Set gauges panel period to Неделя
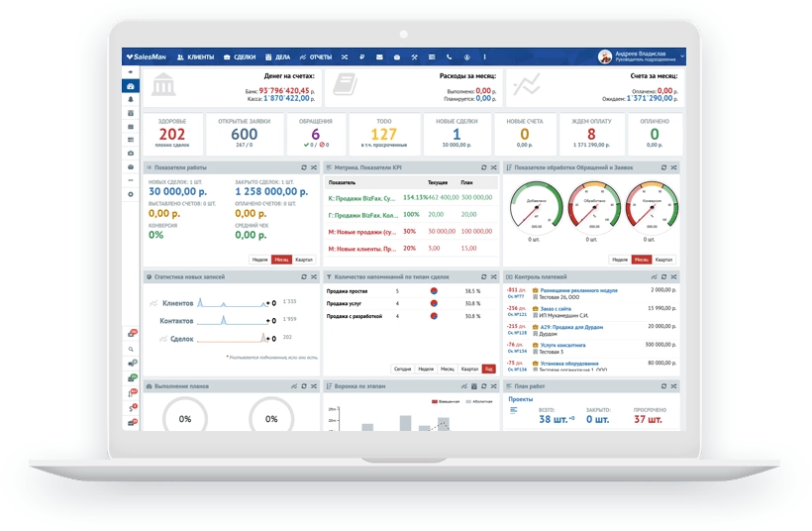812x531 pixels. [620, 260]
